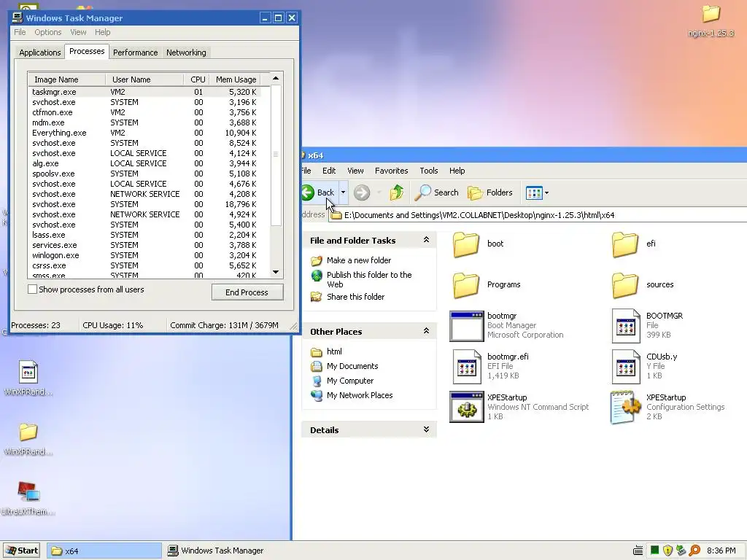The height and width of the screenshot is (560, 747).
Task: Click the on-screen keyboard tray icon
Action: click(x=638, y=551)
